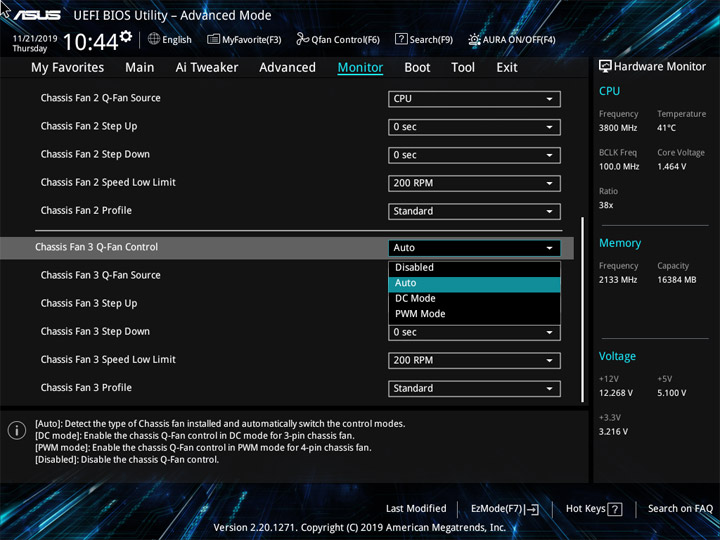Click EzMode(F7) arrow exit icon
The image size is (720, 540).
pos(532,509)
